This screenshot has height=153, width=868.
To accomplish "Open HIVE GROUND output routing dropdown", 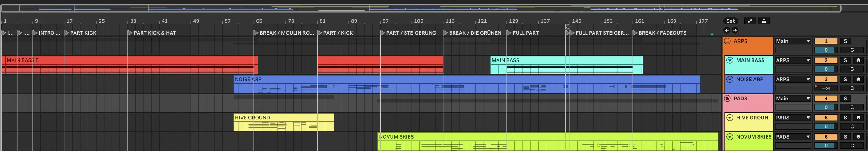I will (x=793, y=118).
